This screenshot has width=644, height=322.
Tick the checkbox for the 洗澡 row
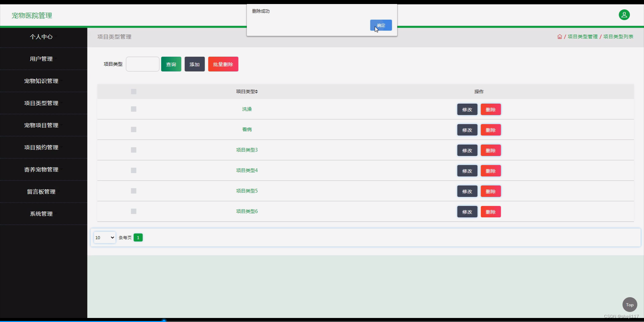(133, 109)
